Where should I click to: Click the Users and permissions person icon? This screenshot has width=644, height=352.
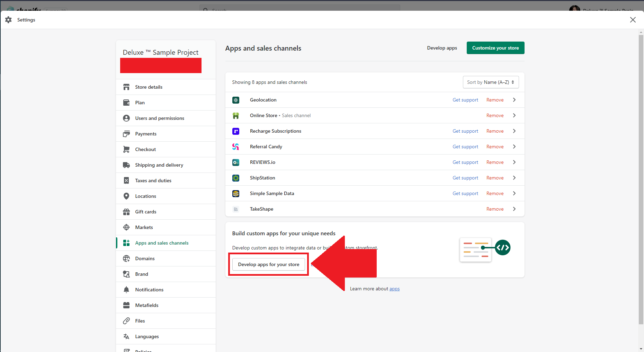(126, 118)
